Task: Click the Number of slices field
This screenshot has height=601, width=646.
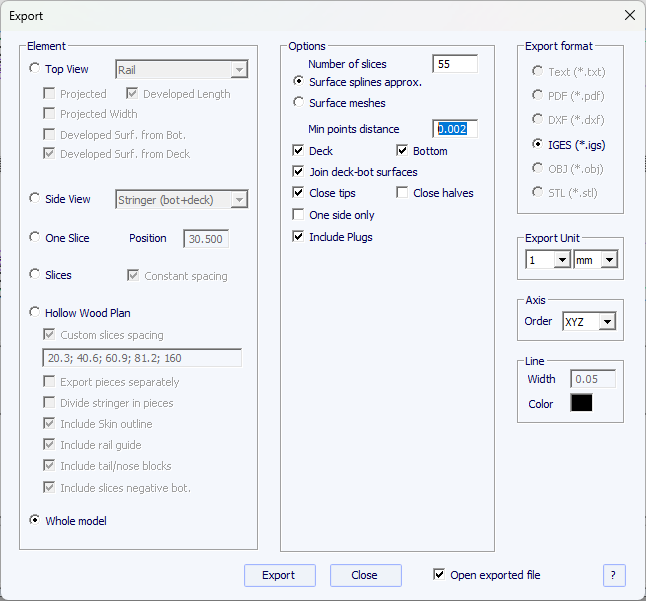Action: click(455, 64)
